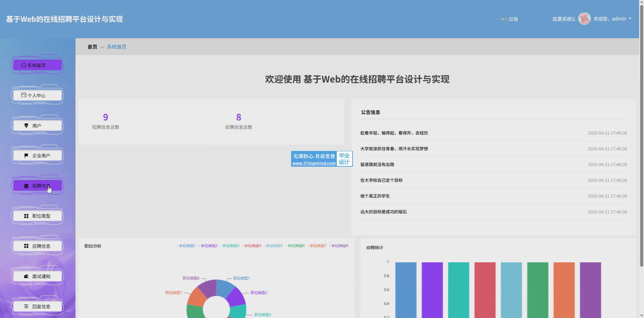Open announcement 留退路就没有出路
The image size is (644, 318).
pos(377,165)
